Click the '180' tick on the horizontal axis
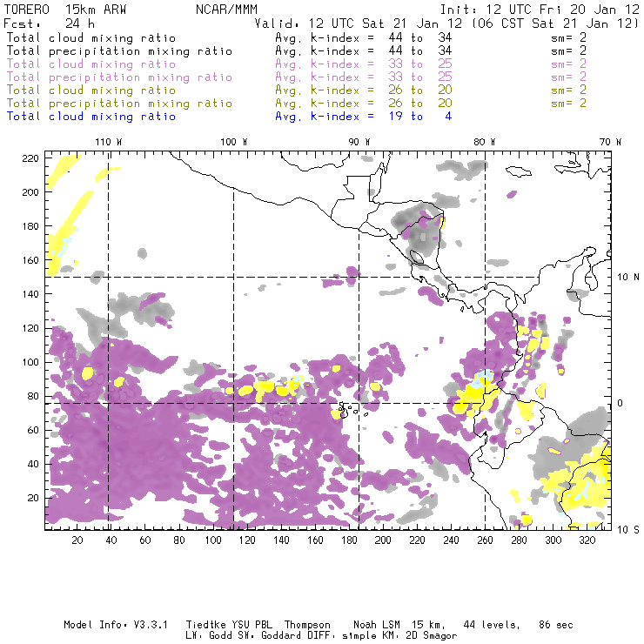Image resolution: width=644 pixels, height=644 pixels. (349, 540)
